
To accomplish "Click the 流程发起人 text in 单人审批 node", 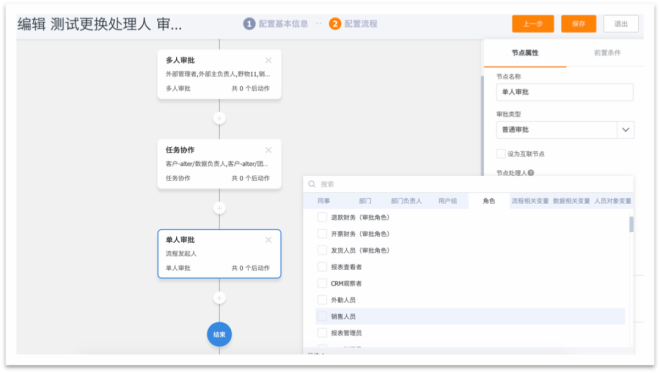I will click(x=181, y=253).
